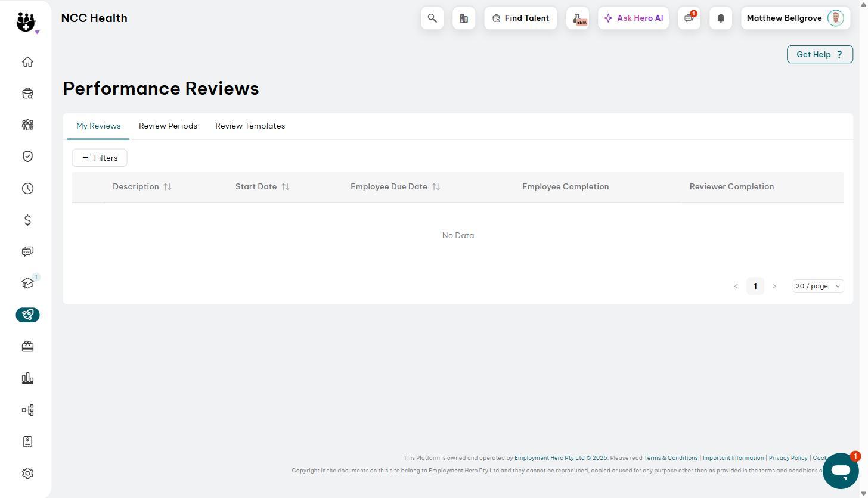The width and height of the screenshot is (868, 498).
Task: Open the 20 / page size dropdown
Action: pos(818,287)
